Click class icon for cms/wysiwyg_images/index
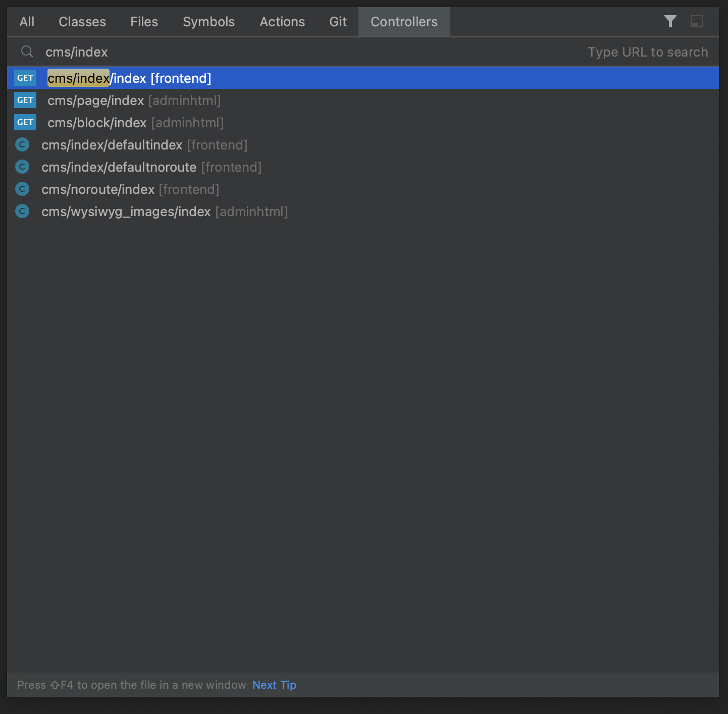This screenshot has height=714, width=728. (x=22, y=211)
